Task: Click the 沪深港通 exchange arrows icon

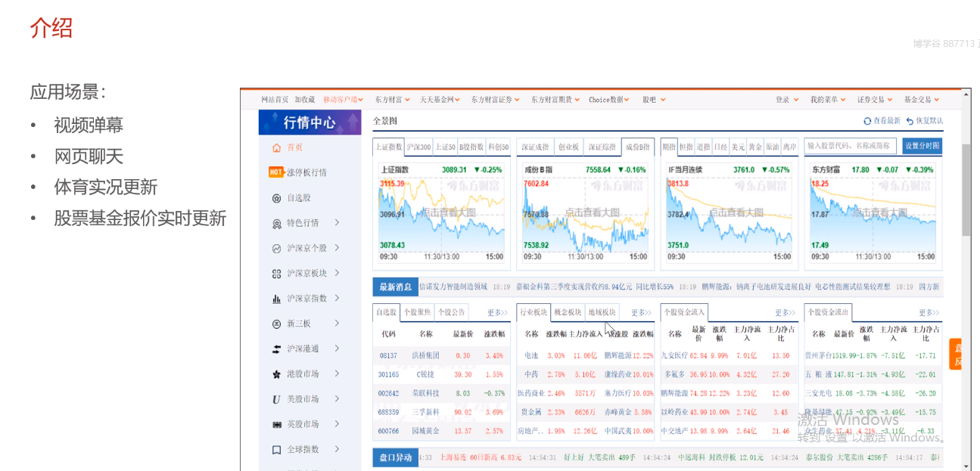Action: coord(276,349)
